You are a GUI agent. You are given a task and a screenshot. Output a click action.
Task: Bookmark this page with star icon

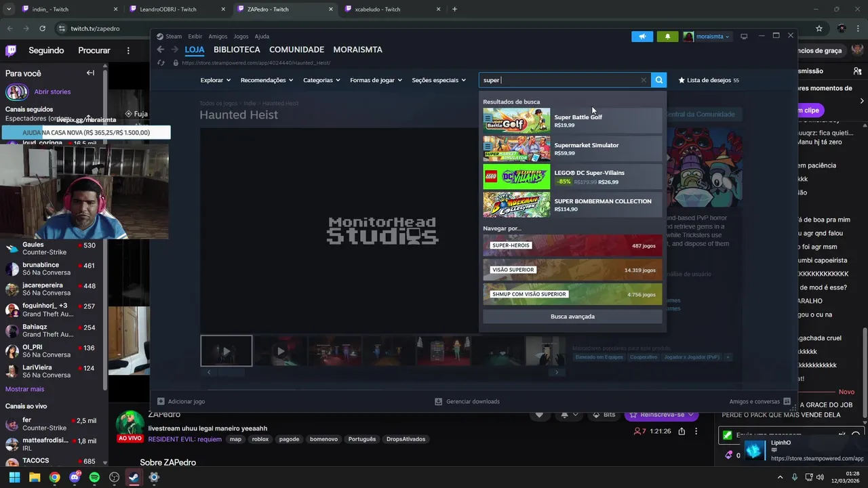pos(819,28)
